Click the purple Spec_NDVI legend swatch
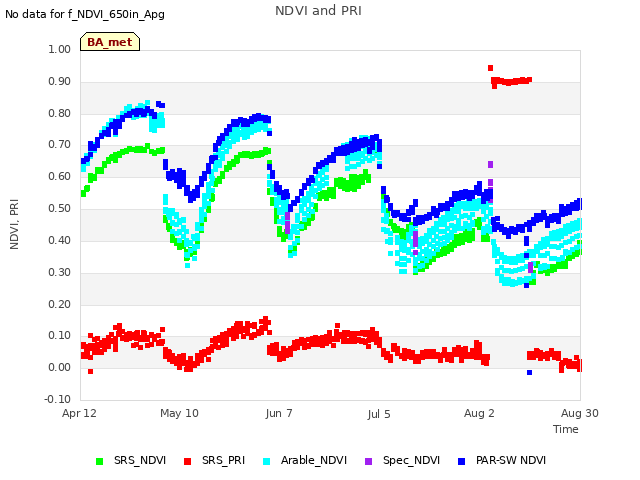This screenshot has height=480, width=640. point(369,461)
